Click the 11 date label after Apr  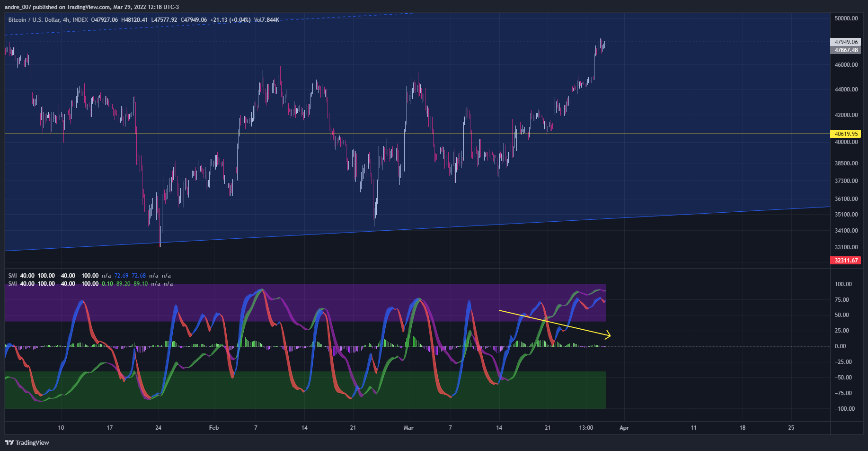[x=694, y=428]
